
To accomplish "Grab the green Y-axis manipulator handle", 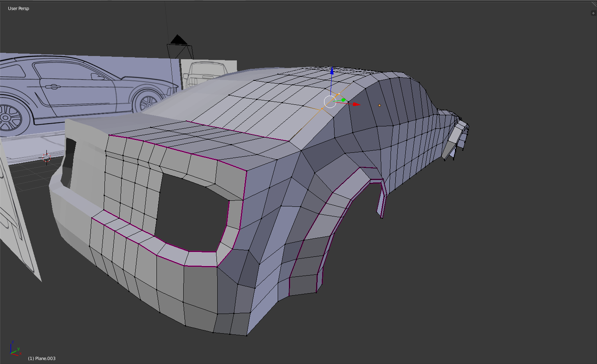I will click(343, 100).
